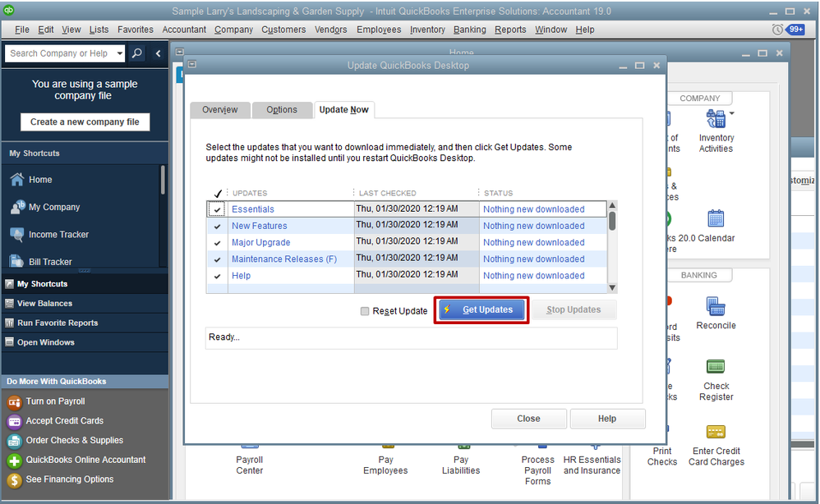Image resolution: width=820 pixels, height=504 pixels.
Task: Open the Home shortcut icon
Action: point(16,179)
